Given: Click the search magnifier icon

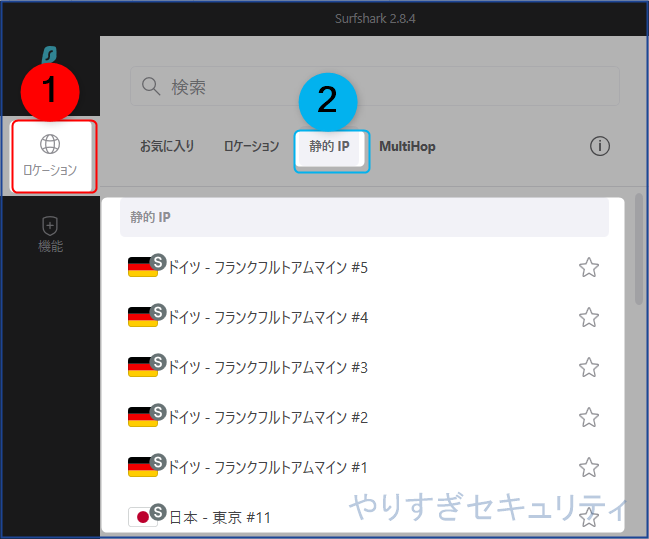Looking at the screenshot, I should pyautogui.click(x=151, y=87).
